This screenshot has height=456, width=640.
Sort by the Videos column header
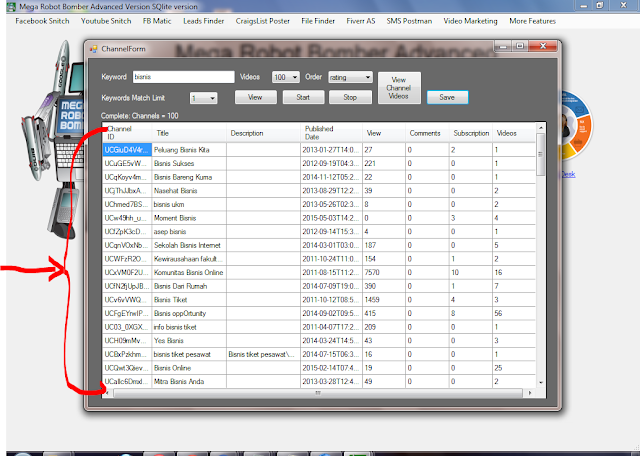(514, 133)
